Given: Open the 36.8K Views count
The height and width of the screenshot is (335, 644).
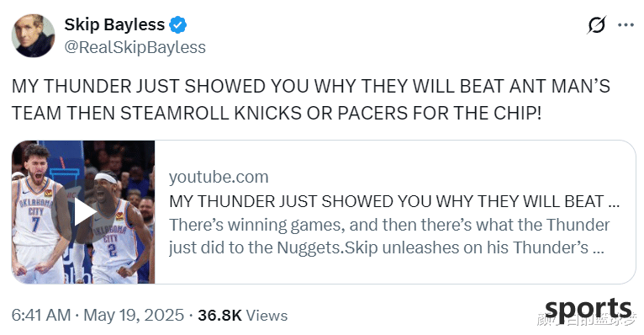Looking at the screenshot, I should [242, 316].
